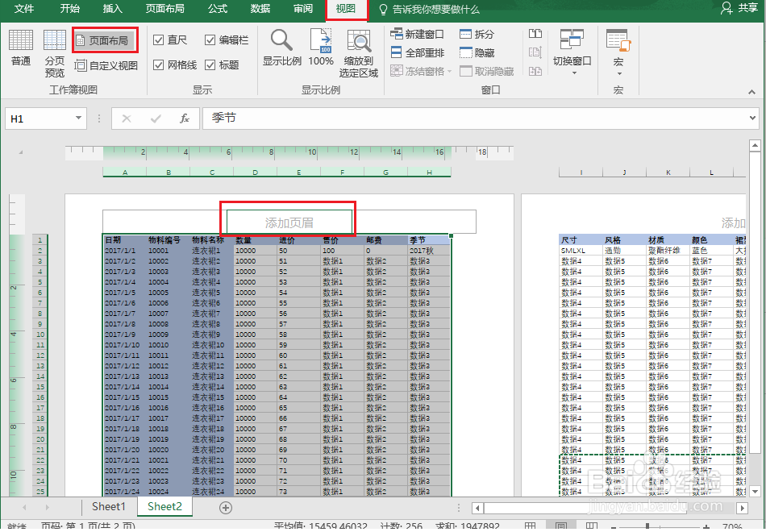Image resolution: width=766 pixels, height=532 pixels.
Task: Hide the current window (隐藏)
Action: tap(477, 52)
